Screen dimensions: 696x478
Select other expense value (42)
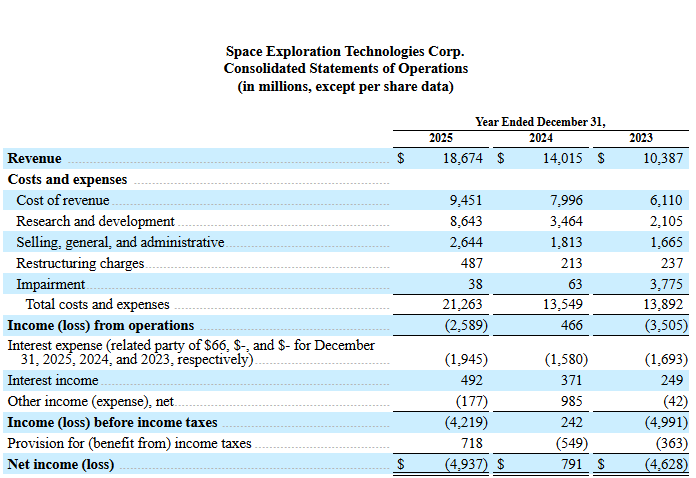click(x=676, y=401)
